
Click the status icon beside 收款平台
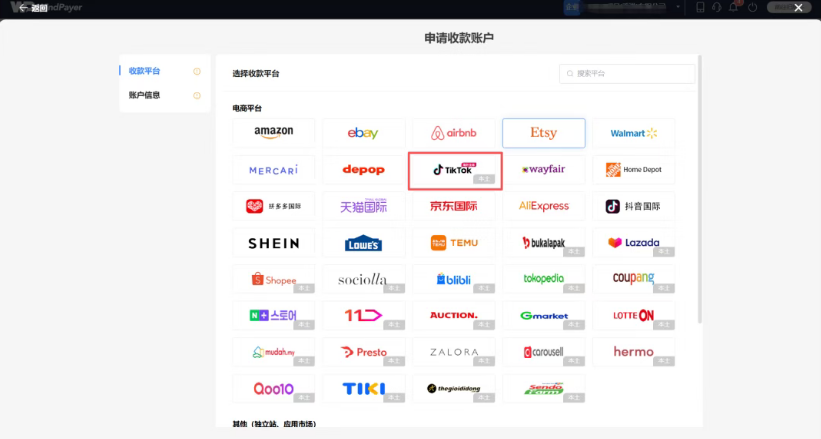[197, 71]
